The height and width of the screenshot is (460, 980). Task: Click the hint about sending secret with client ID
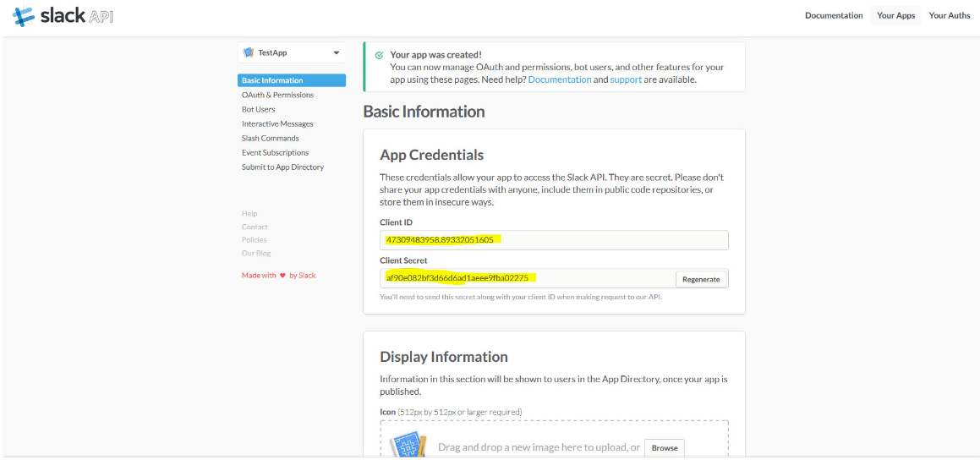point(521,298)
